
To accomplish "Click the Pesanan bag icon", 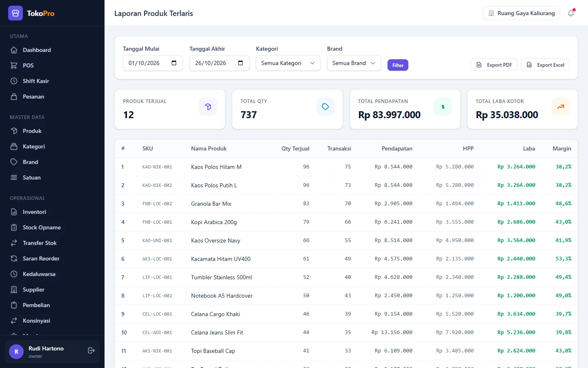I will 14,96.
